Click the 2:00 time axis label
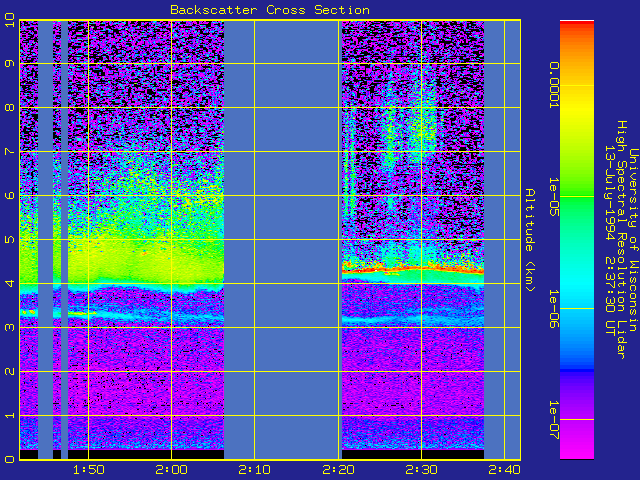 point(171,470)
